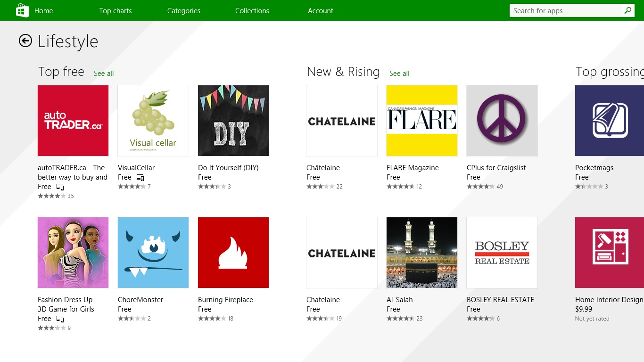This screenshot has height=362, width=644.
Task: Click the VisualCellar app name
Action: click(x=136, y=168)
